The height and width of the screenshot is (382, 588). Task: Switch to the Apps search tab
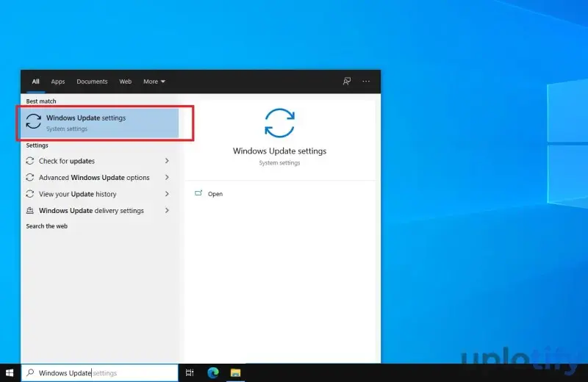(58, 82)
